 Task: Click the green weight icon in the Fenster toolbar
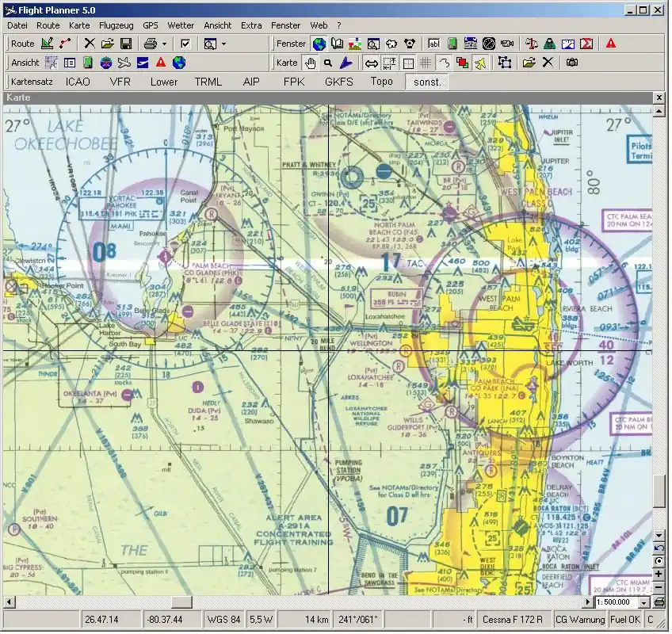click(x=549, y=44)
